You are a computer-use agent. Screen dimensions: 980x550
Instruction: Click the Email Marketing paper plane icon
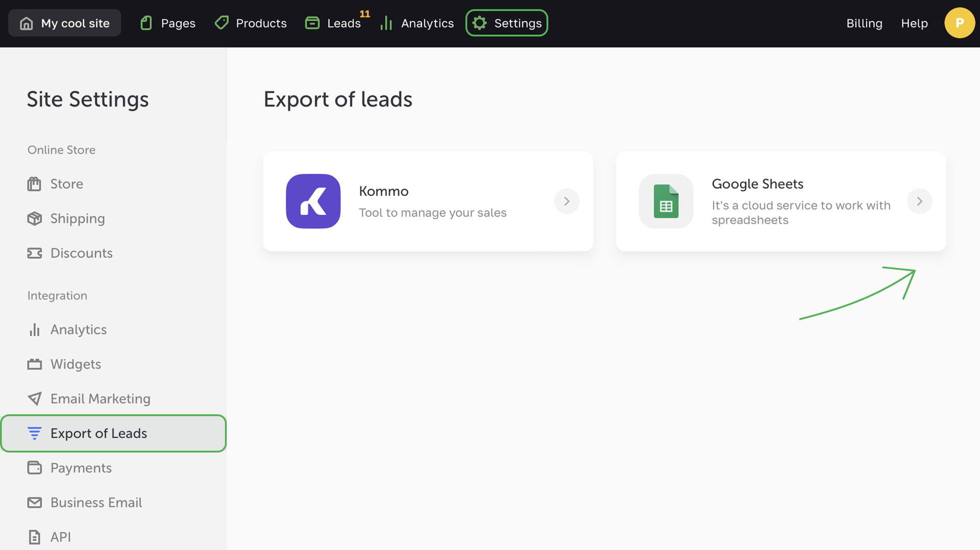(x=34, y=398)
